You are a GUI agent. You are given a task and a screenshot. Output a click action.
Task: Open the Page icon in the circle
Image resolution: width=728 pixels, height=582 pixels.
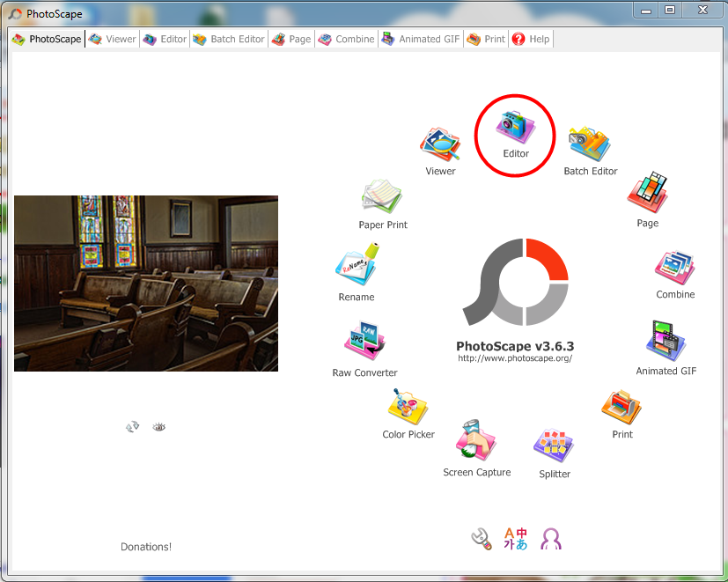pos(647,193)
